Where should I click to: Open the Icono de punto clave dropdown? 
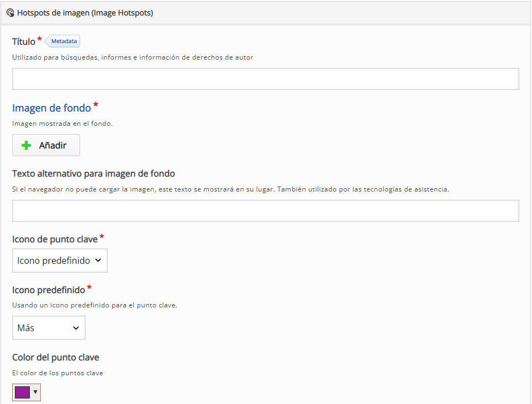click(60, 261)
